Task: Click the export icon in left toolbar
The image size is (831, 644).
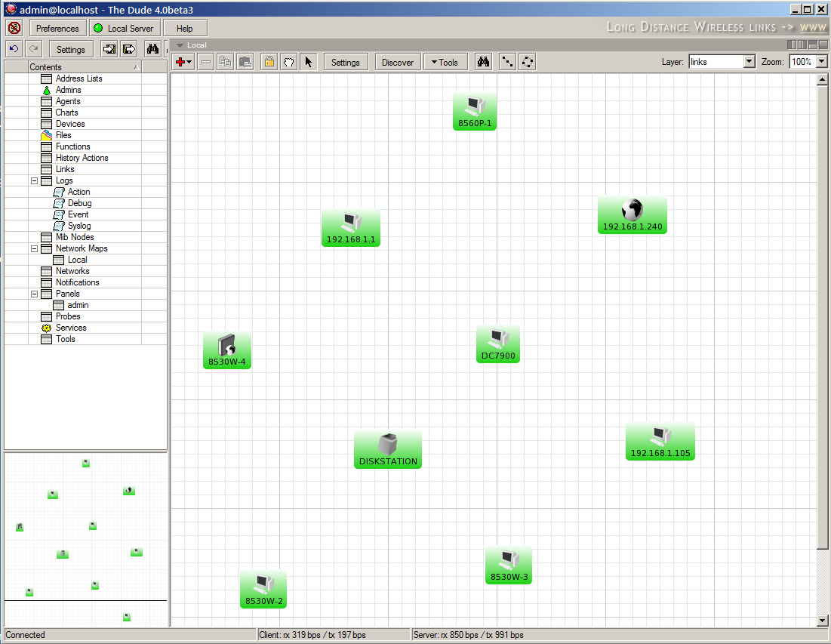Action: 129,49
